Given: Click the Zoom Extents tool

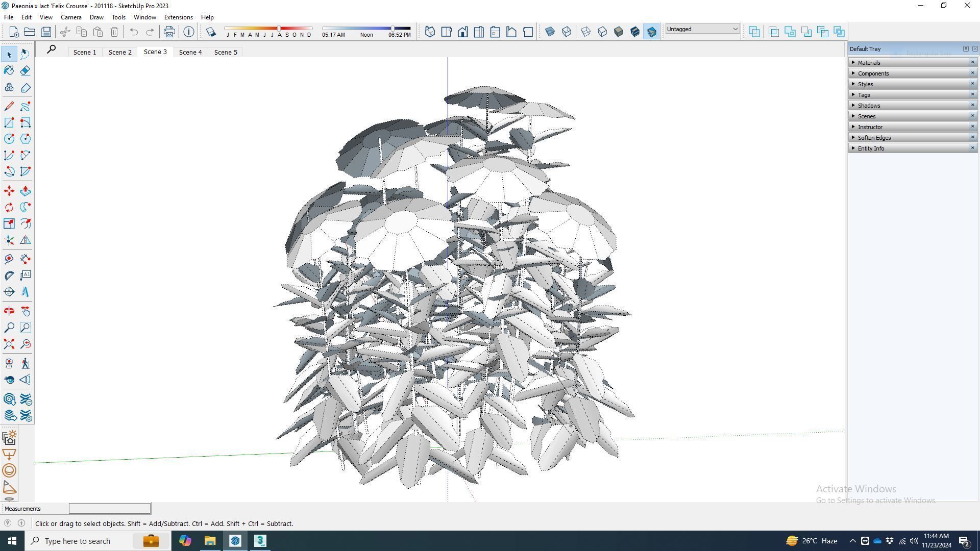Looking at the screenshot, I should [9, 344].
